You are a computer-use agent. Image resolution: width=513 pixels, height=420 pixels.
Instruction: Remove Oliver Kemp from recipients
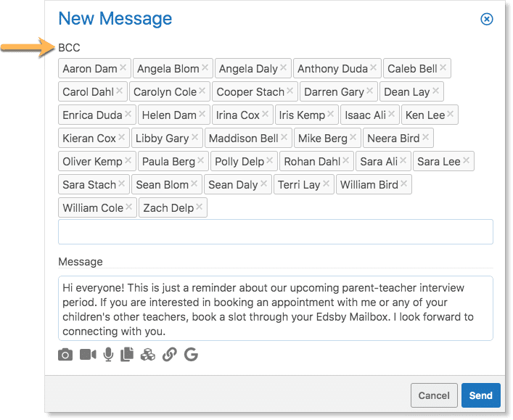pyautogui.click(x=128, y=160)
